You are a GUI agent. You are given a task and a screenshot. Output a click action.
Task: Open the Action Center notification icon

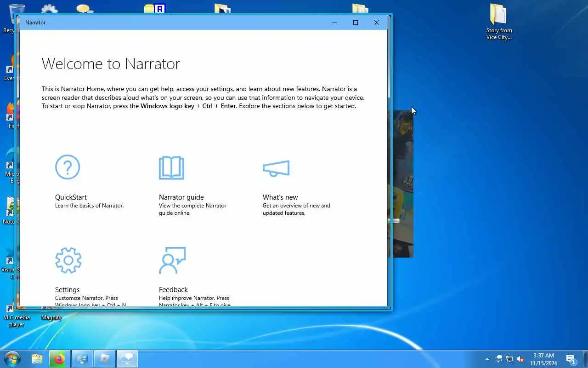click(x=571, y=359)
